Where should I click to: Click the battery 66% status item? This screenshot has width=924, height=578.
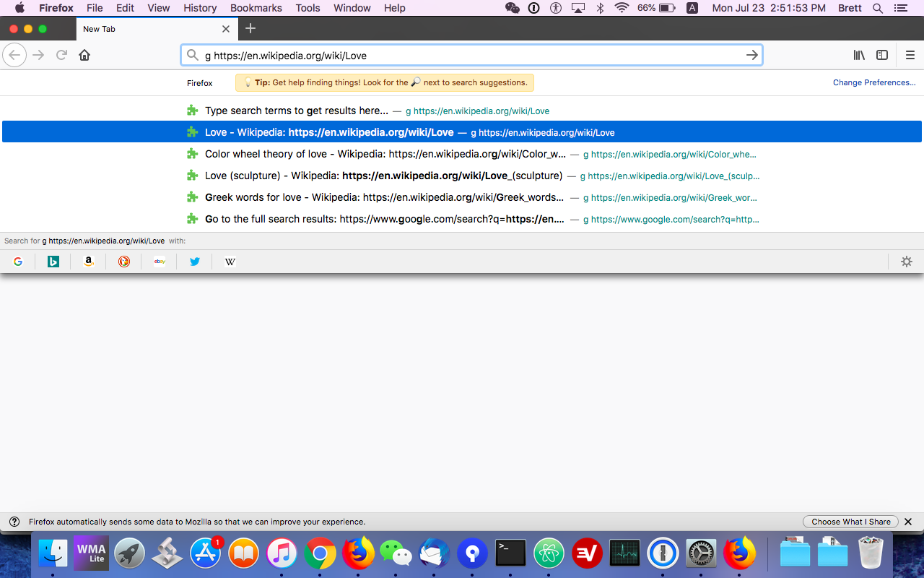click(656, 8)
